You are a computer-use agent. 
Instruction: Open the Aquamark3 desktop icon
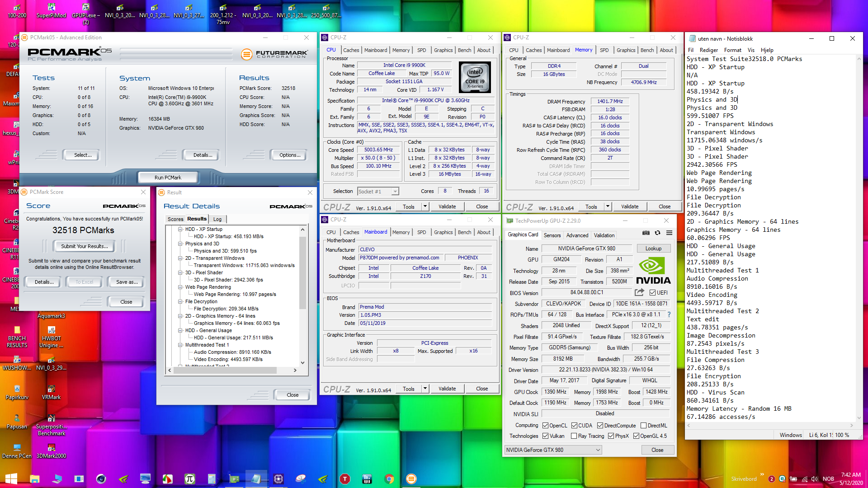click(x=51, y=316)
